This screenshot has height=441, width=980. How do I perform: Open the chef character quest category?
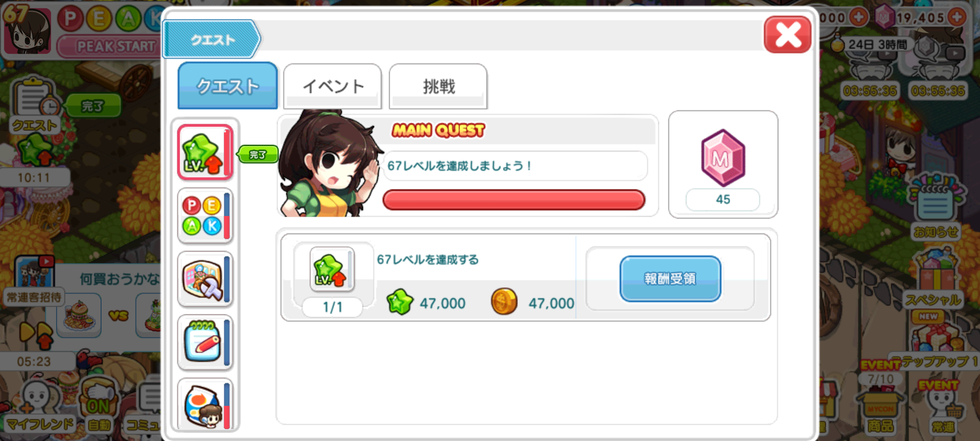click(205, 404)
